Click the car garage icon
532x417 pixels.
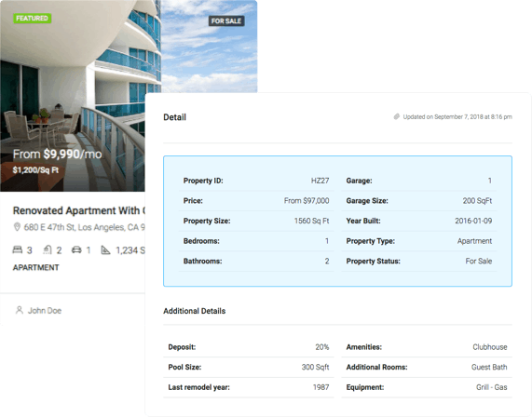coord(76,249)
